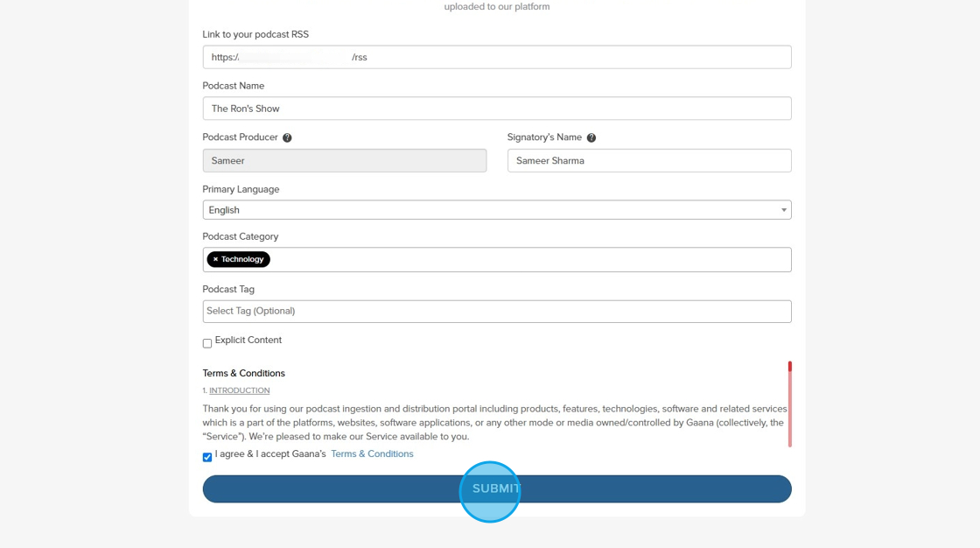Click the Podcast Tag label

click(228, 289)
